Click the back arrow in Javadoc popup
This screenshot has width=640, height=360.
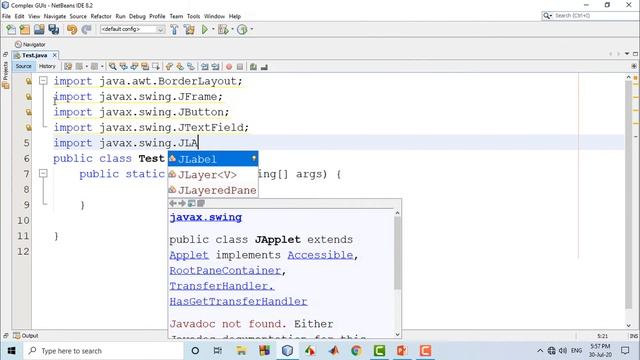click(173, 203)
